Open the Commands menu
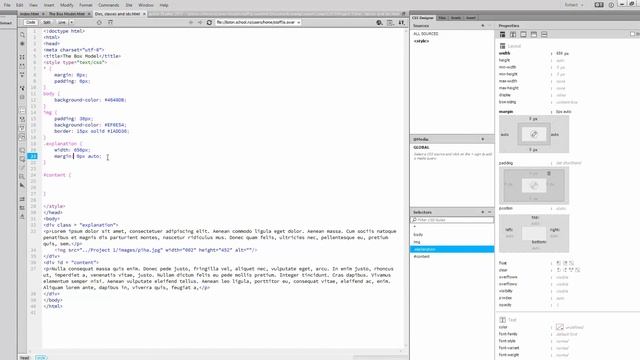The image size is (640, 360). click(x=109, y=5)
